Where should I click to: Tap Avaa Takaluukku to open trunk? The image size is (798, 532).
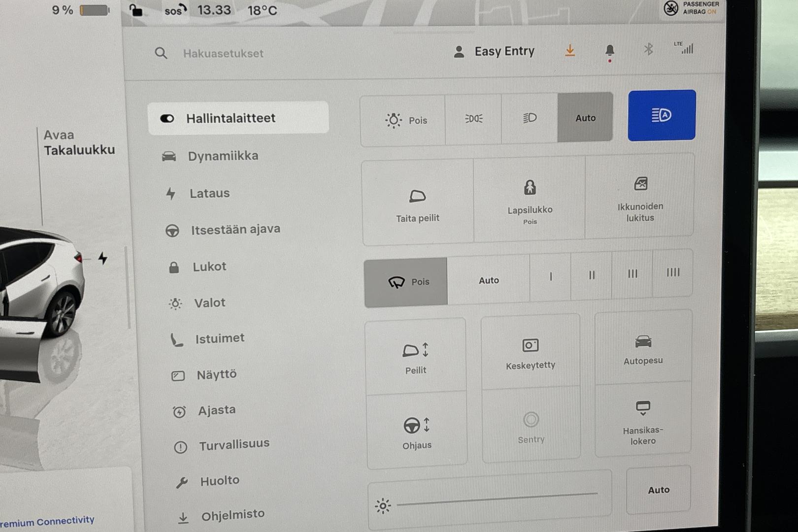(x=79, y=142)
